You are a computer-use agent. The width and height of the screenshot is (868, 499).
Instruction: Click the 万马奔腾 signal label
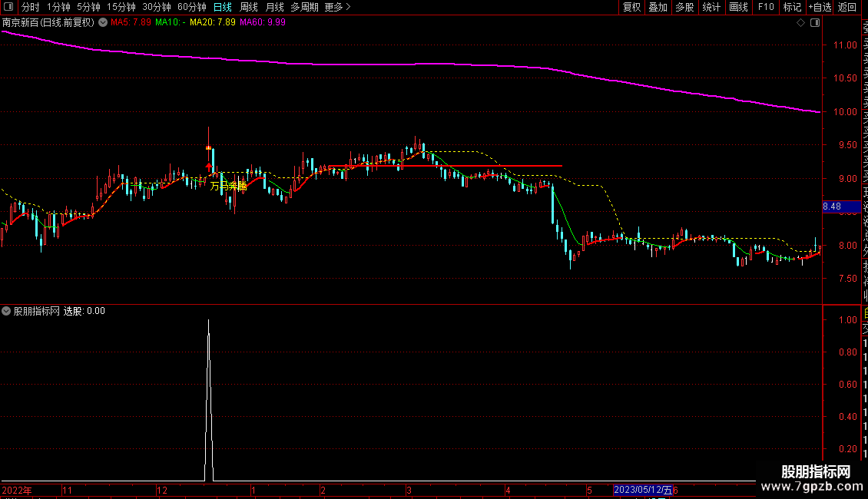(228, 187)
